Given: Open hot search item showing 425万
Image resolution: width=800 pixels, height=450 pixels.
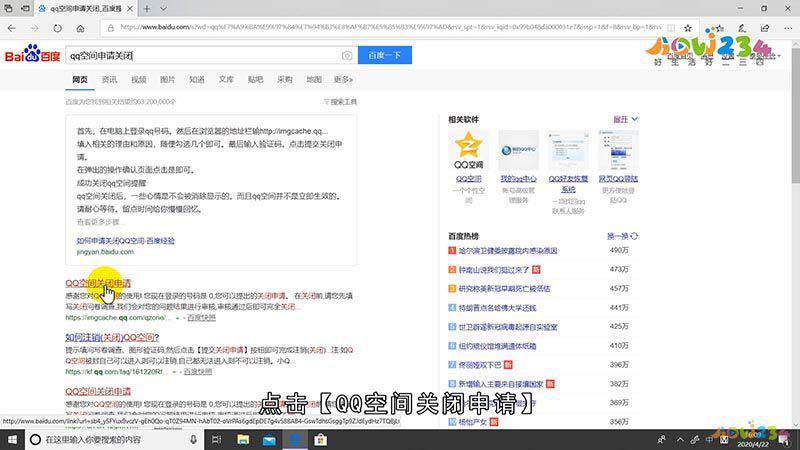Looking at the screenshot, I should coord(508,327).
